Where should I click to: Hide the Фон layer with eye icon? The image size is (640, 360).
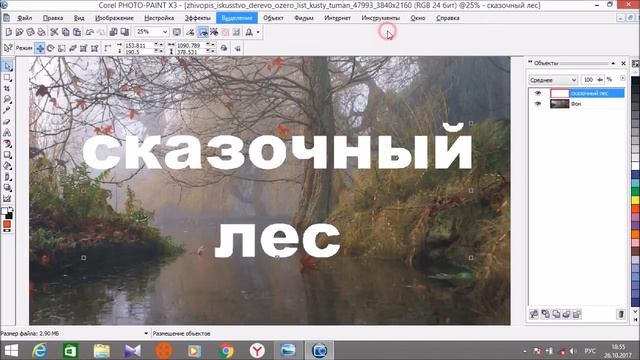pyautogui.click(x=538, y=104)
